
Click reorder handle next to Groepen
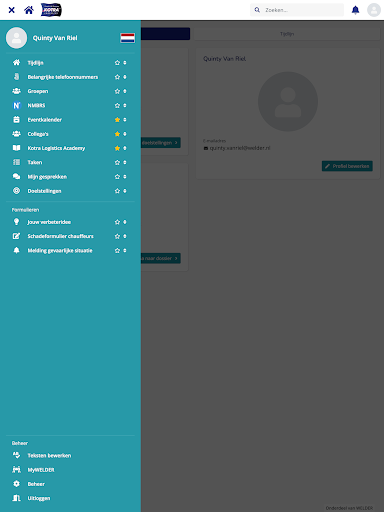[125, 91]
